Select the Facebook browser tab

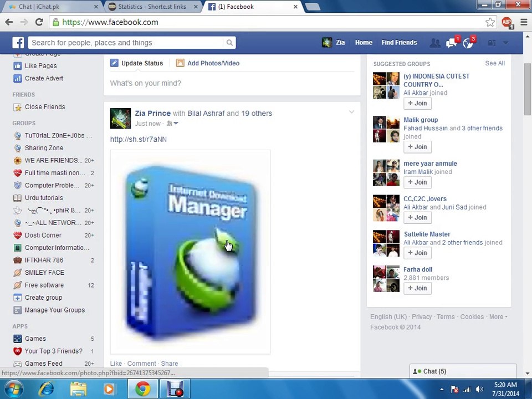(x=253, y=7)
